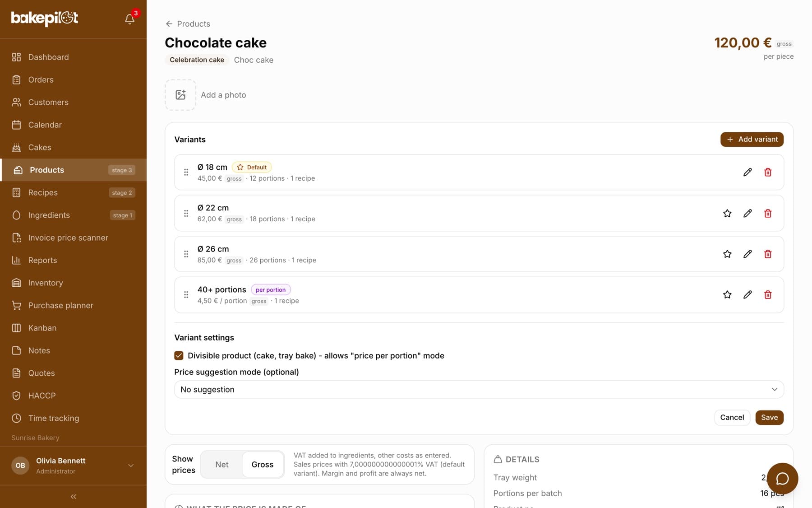This screenshot has height=508, width=812.
Task: Click the Add a photo placeholder
Action: tap(180, 95)
